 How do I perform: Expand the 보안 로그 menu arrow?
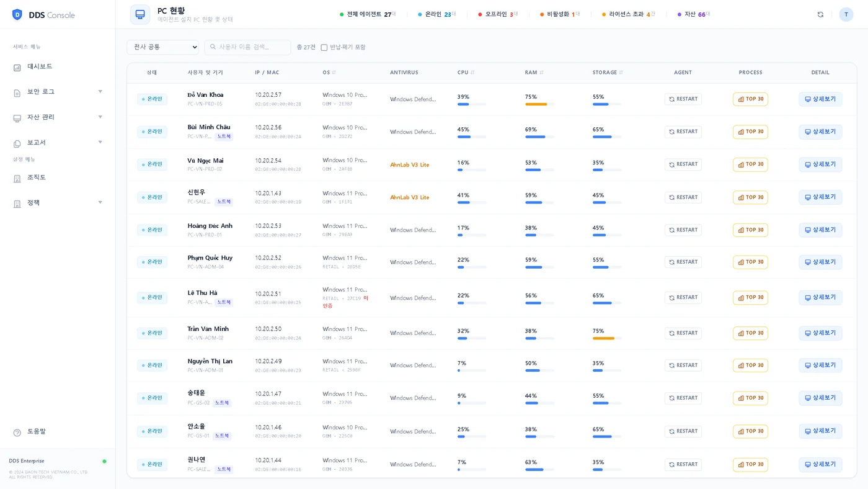click(100, 92)
